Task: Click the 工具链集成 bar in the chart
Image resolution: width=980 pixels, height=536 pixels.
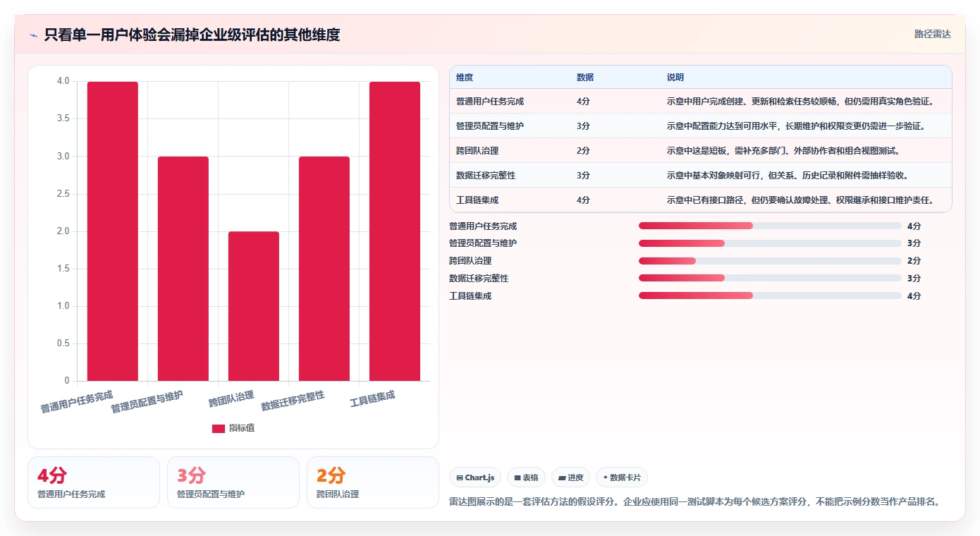Action: pos(395,231)
